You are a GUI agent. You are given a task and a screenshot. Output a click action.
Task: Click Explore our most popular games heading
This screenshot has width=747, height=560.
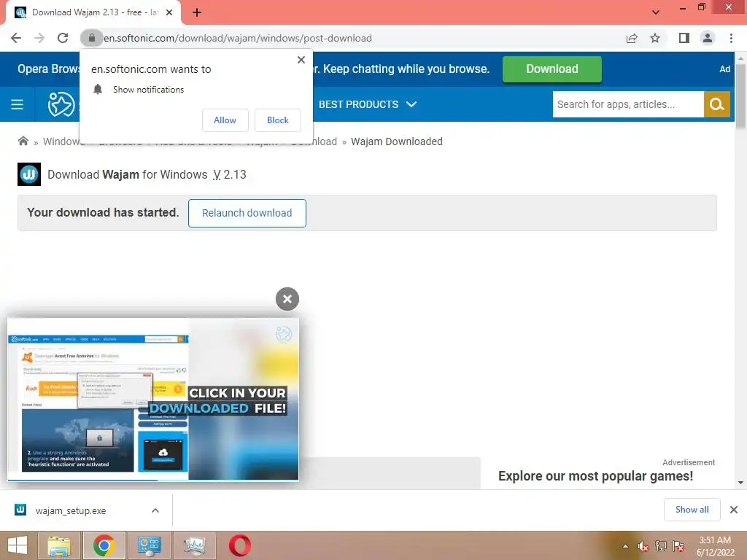tap(595, 475)
